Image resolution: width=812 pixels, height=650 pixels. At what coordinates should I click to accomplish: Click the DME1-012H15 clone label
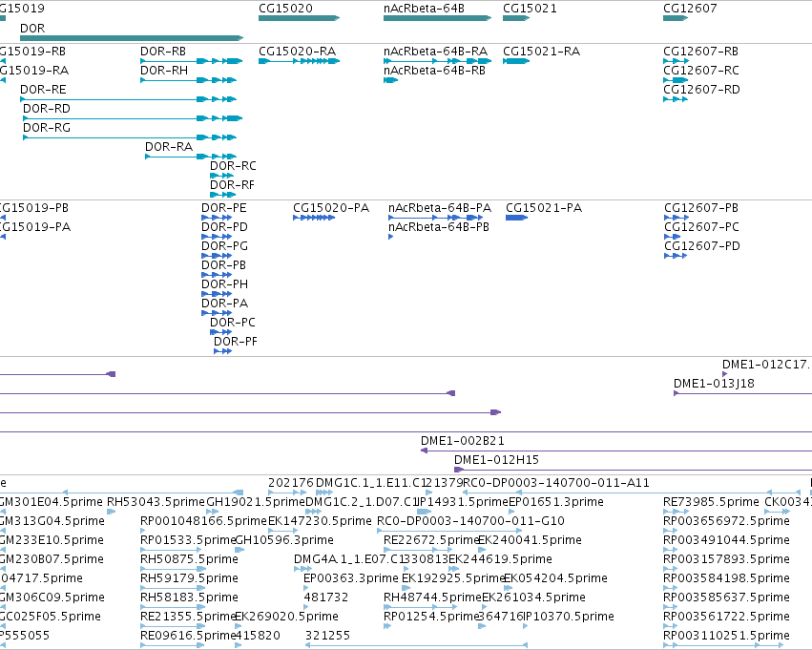496,460
